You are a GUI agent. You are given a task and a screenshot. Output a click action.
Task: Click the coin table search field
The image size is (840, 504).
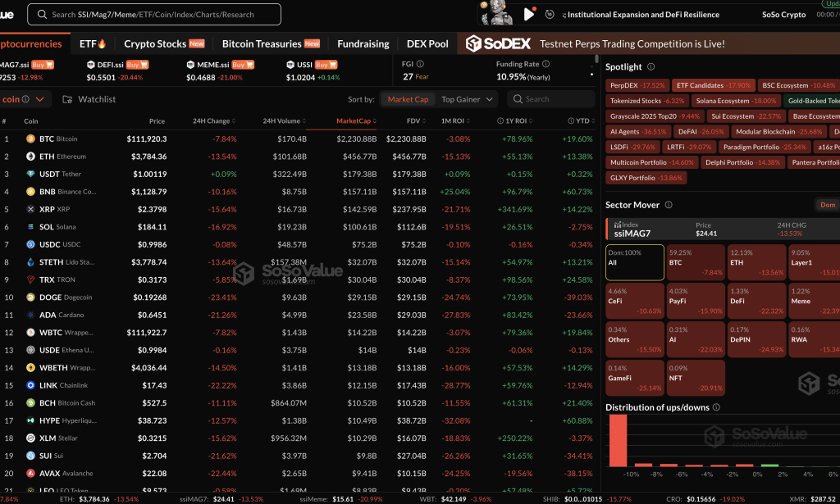click(551, 99)
